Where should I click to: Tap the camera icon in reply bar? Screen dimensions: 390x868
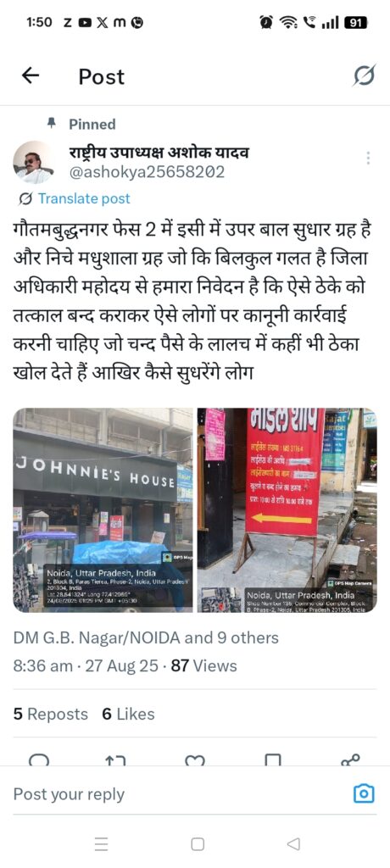364,794
